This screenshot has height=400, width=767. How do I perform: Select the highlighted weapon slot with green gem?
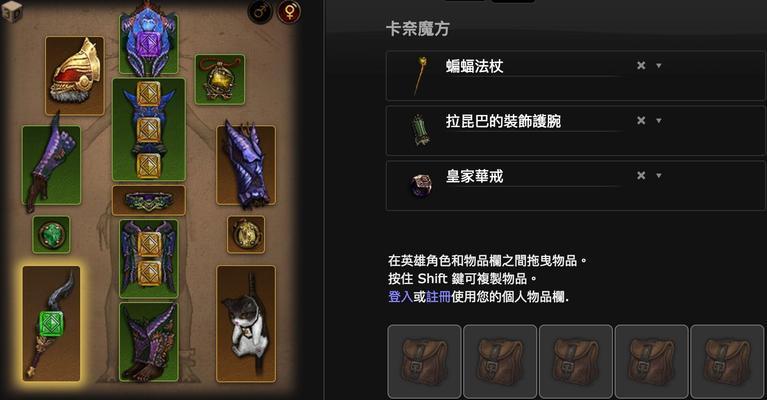click(x=51, y=324)
